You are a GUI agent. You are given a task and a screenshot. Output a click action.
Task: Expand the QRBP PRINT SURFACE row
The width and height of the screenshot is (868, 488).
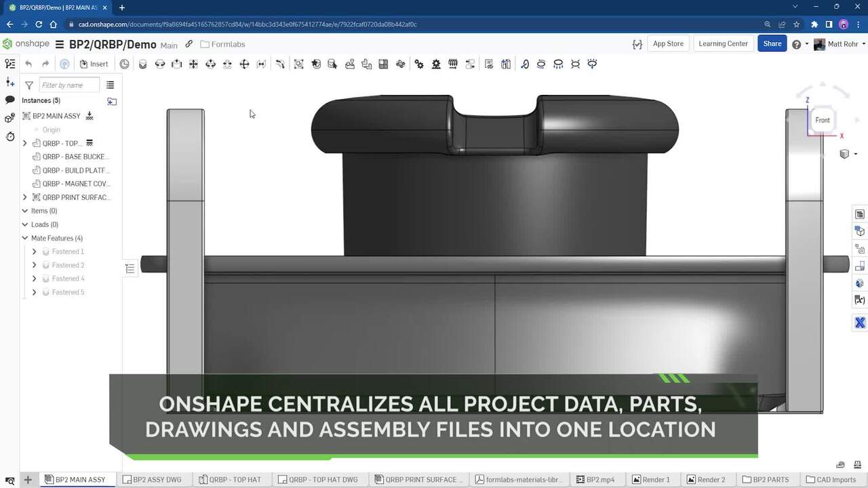tap(25, 197)
